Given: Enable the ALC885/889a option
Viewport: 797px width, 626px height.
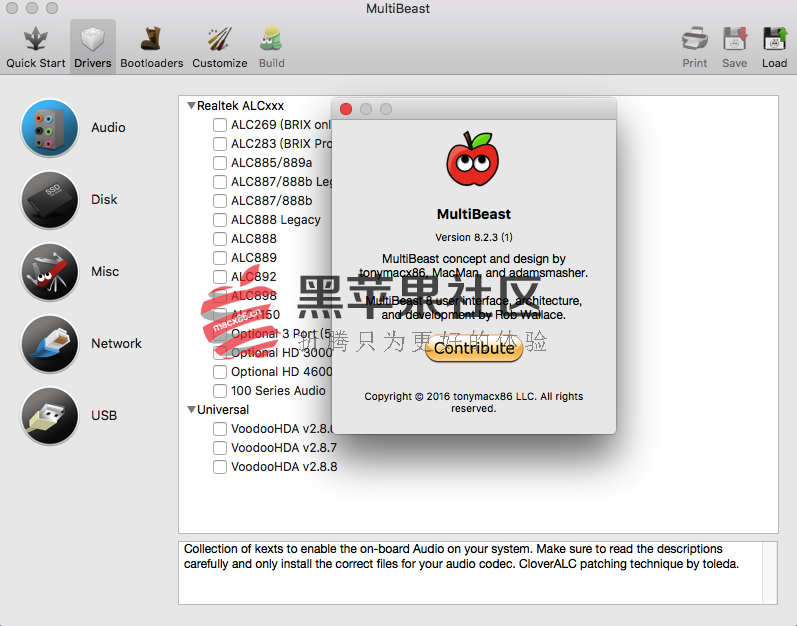Looking at the screenshot, I should click(x=220, y=163).
